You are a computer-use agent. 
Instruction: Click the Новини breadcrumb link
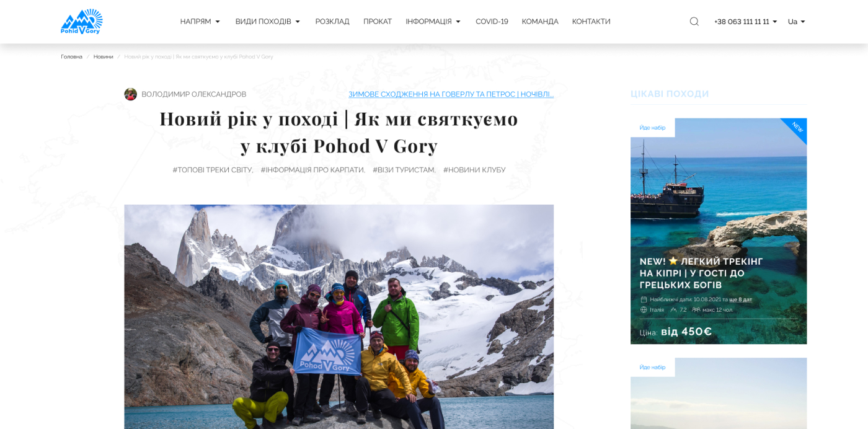(104, 56)
